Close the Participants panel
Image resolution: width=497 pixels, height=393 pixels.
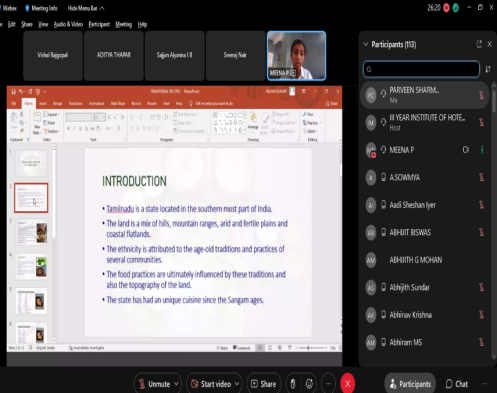pyautogui.click(x=490, y=44)
